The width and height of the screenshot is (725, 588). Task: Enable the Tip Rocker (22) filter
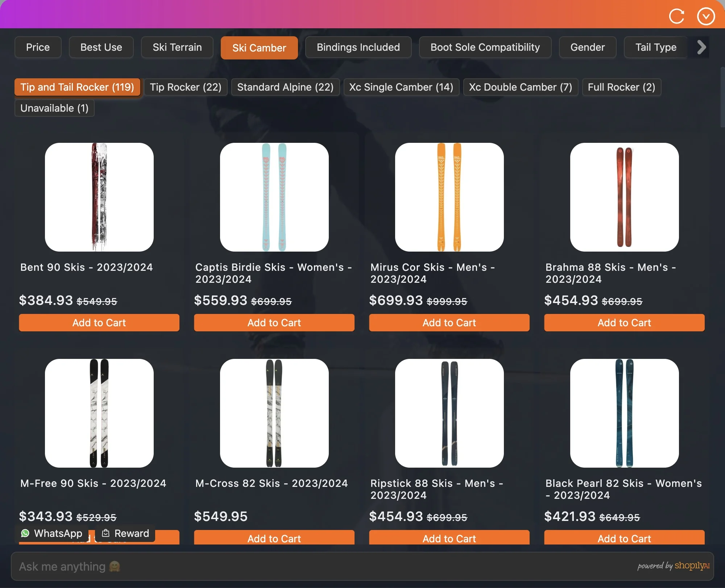pos(186,87)
